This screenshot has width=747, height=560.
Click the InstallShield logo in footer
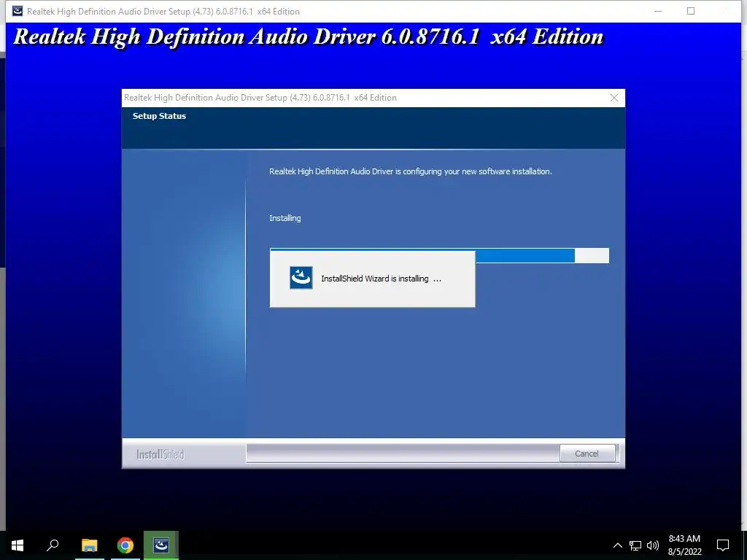click(x=160, y=454)
